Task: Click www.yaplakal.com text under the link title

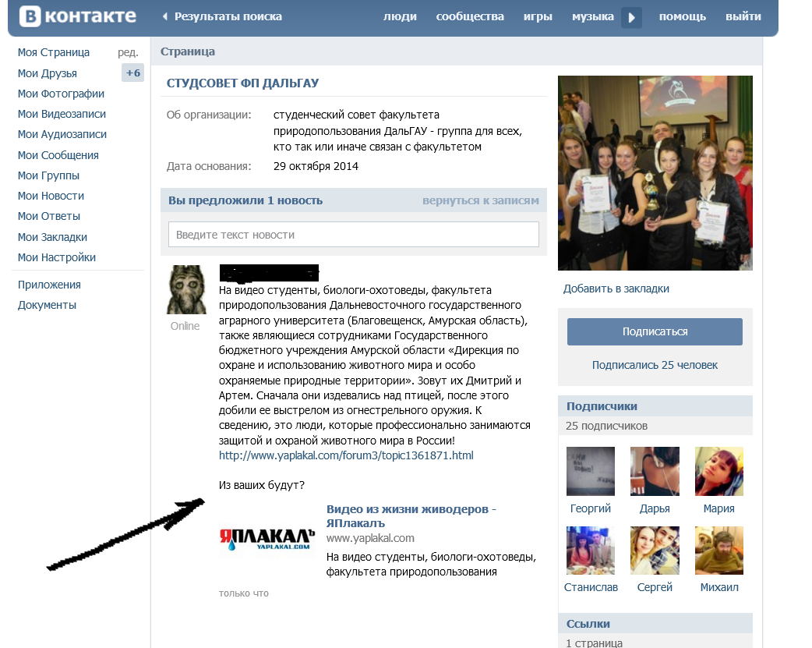Action: 370,538
